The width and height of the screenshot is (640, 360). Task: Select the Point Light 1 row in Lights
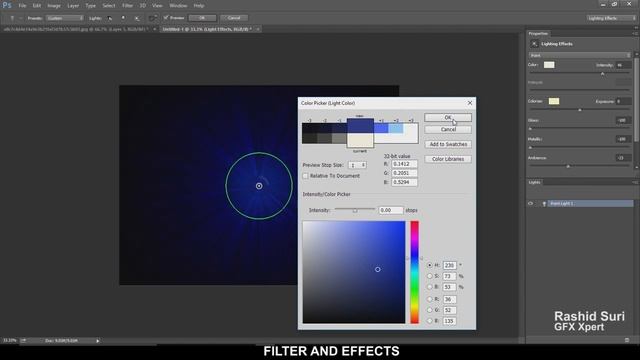coord(580,203)
